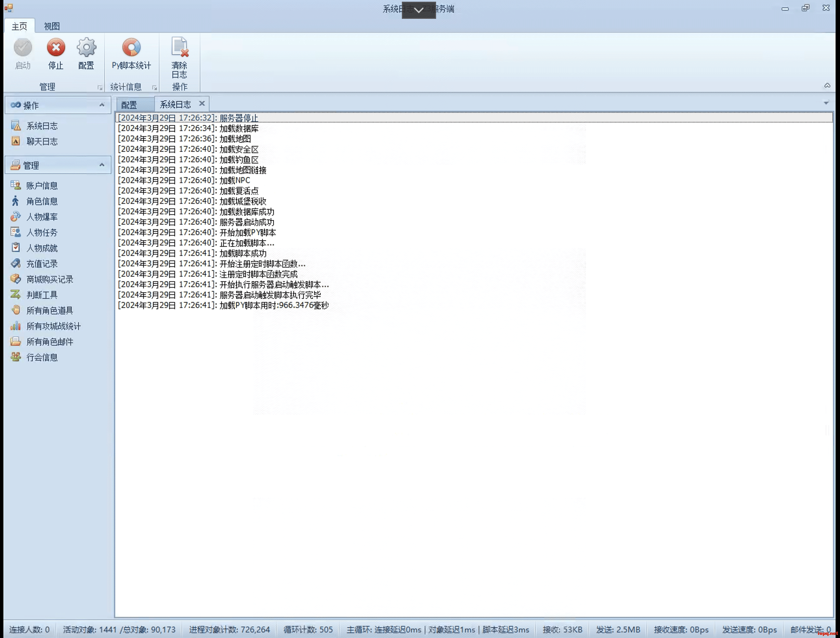Image resolution: width=840 pixels, height=638 pixels.
Task: Select the 服务器停止 log entry
Action: pos(238,118)
